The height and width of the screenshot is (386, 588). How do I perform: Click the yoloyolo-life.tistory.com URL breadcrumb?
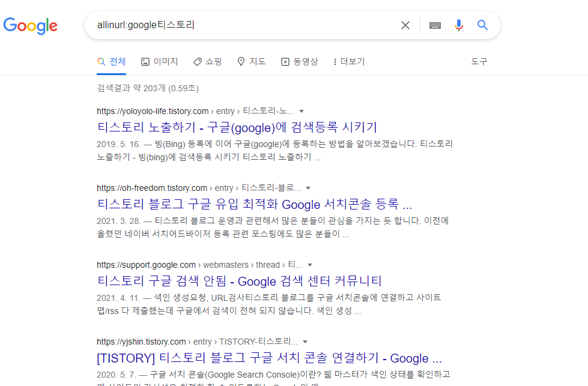click(x=195, y=111)
